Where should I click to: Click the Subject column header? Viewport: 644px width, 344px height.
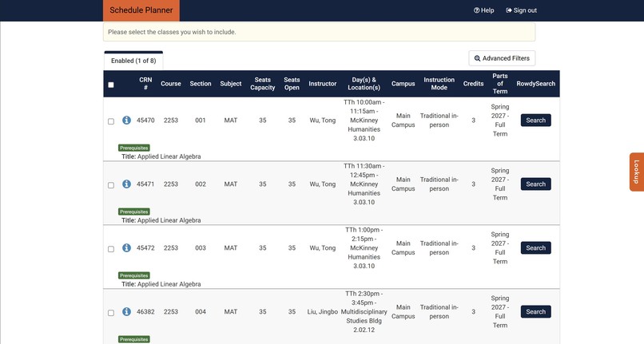(x=230, y=83)
